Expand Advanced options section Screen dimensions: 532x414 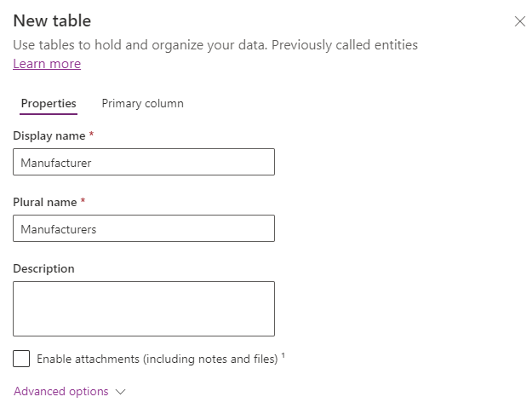(61, 392)
